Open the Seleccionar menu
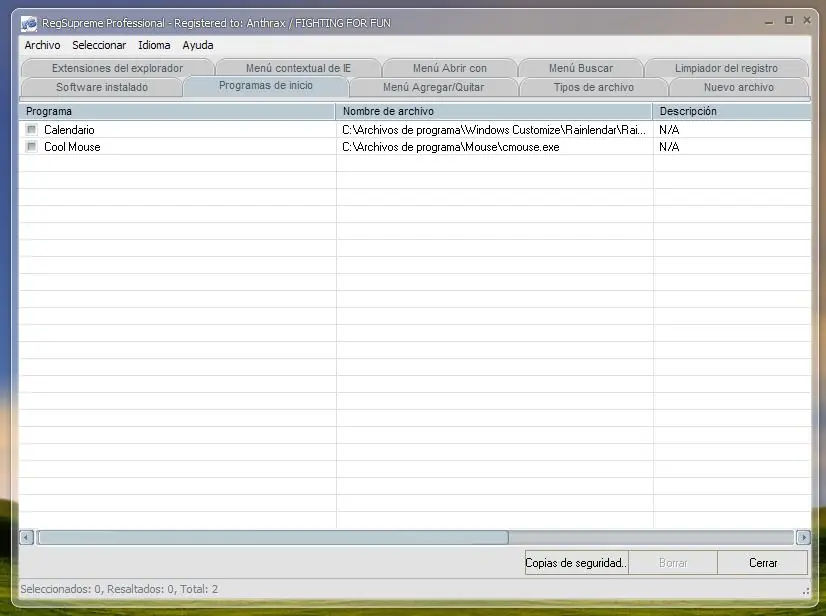The width and height of the screenshot is (826, 616). point(99,45)
